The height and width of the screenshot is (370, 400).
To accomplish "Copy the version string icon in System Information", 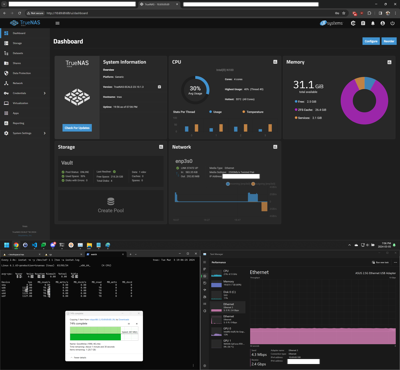I will (159, 87).
